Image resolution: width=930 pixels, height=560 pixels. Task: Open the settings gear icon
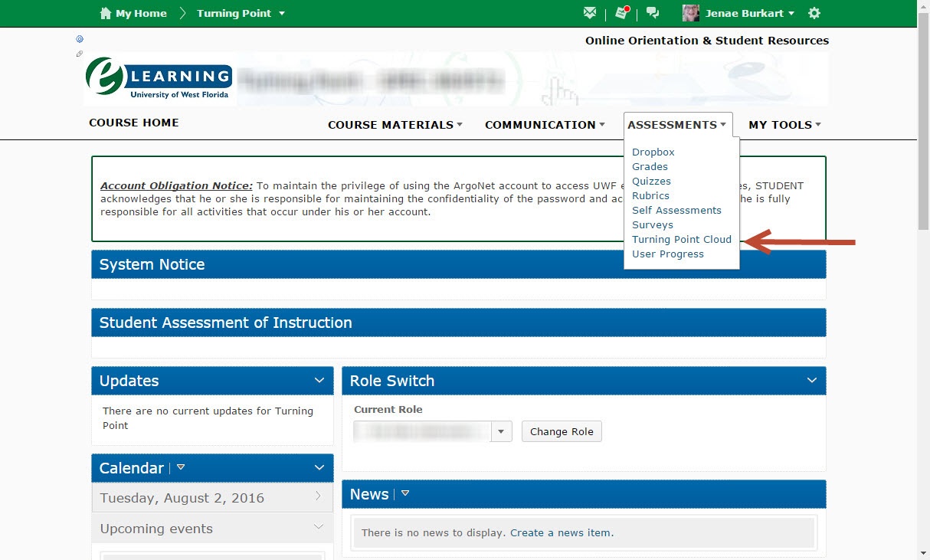point(814,13)
